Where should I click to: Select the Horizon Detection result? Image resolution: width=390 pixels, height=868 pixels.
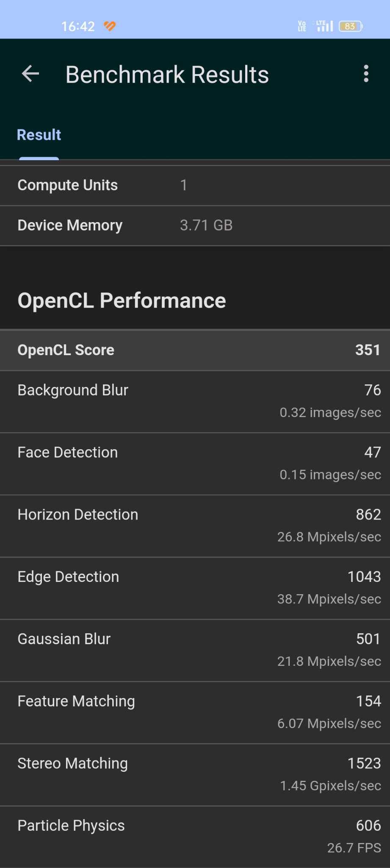click(195, 526)
